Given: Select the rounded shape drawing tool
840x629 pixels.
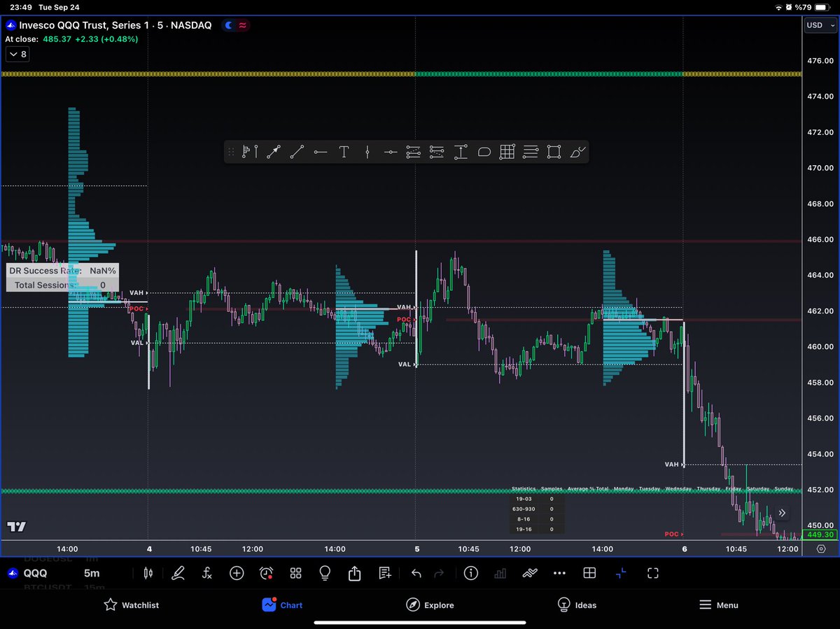Looking at the screenshot, I should click(x=484, y=151).
